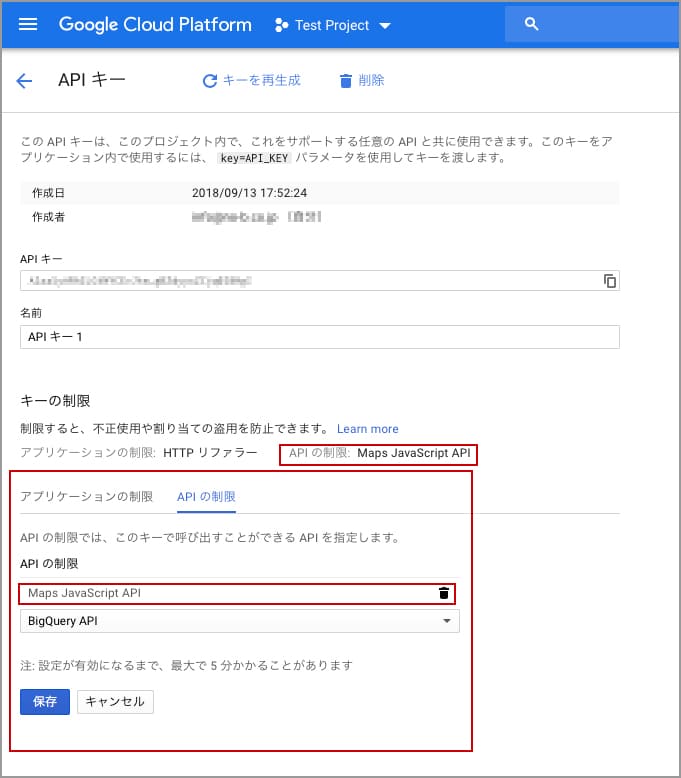
Task: Go back with the left arrow
Action: click(24, 80)
